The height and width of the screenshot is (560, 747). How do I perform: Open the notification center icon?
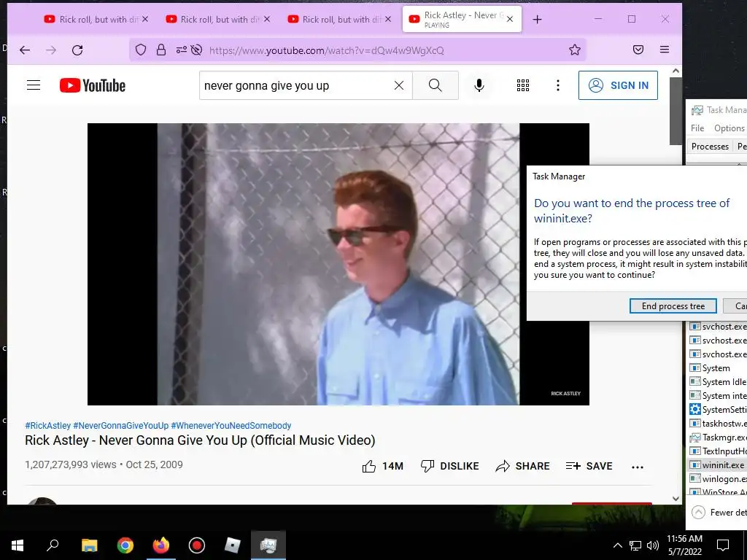(x=723, y=545)
